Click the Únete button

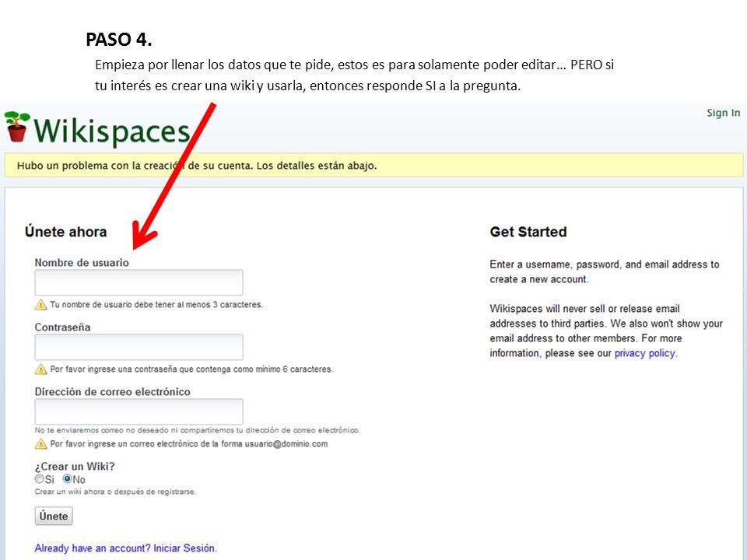(54, 516)
